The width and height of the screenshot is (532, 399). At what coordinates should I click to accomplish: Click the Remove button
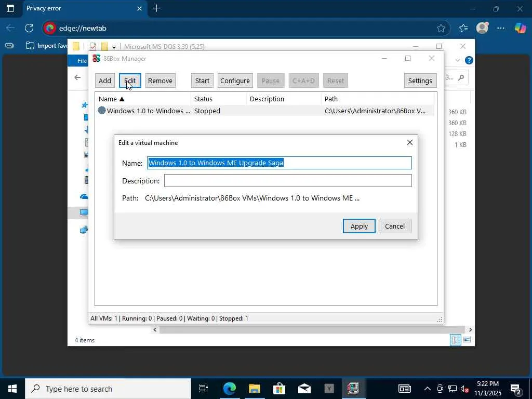(160, 81)
